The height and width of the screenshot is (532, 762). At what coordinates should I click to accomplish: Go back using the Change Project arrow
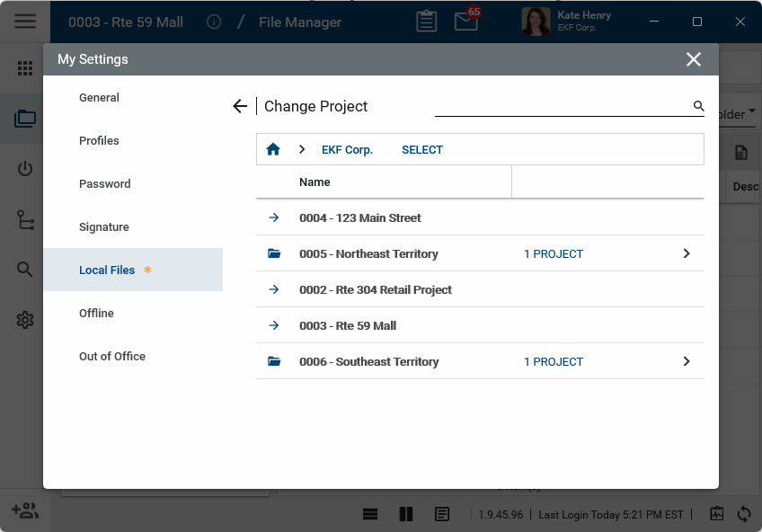point(239,106)
